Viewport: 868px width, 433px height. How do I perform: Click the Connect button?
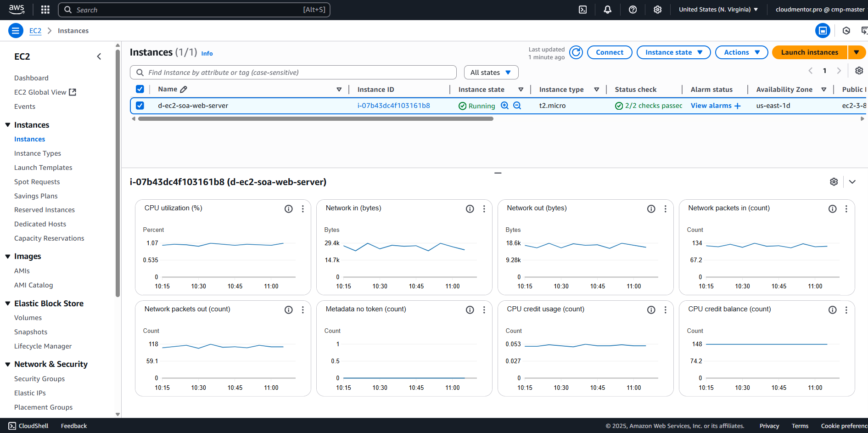[x=609, y=52]
